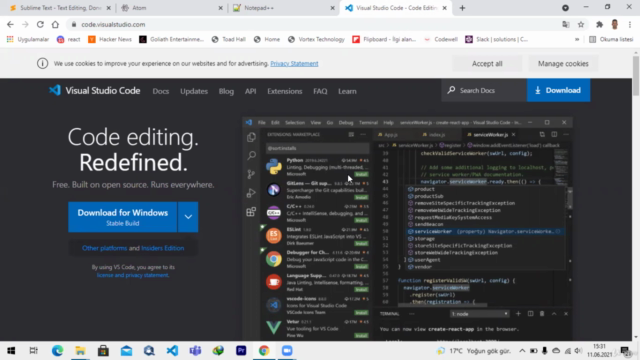Show more bookmarks chevron
Screen dimensions: 640x360
[577, 40]
